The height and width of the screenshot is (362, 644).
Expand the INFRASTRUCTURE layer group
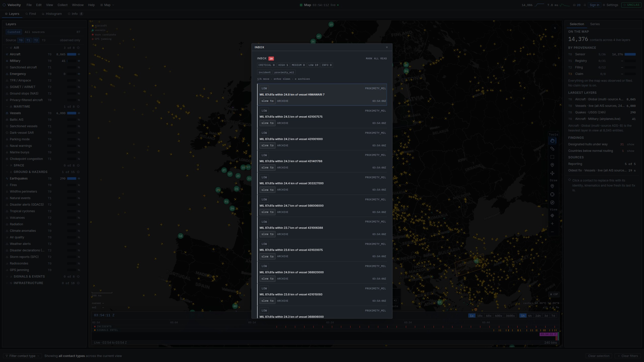point(7,283)
